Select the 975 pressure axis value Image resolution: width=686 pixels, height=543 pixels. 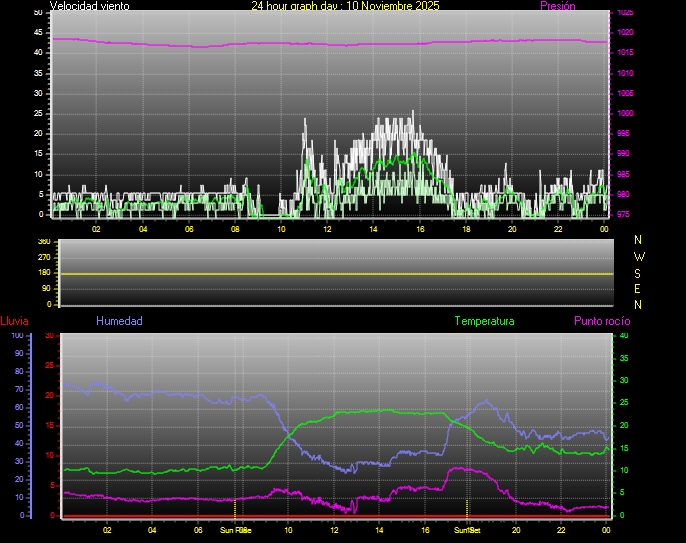click(624, 214)
